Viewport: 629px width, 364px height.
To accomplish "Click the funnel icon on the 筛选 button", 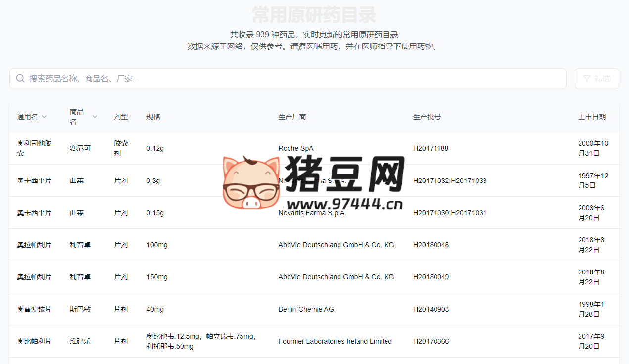I will (x=586, y=78).
